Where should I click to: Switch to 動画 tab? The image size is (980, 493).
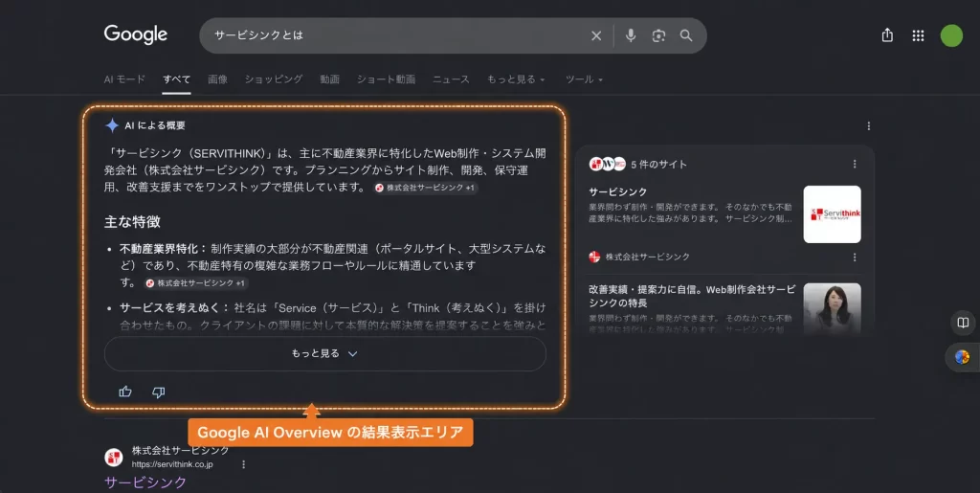pos(330,79)
